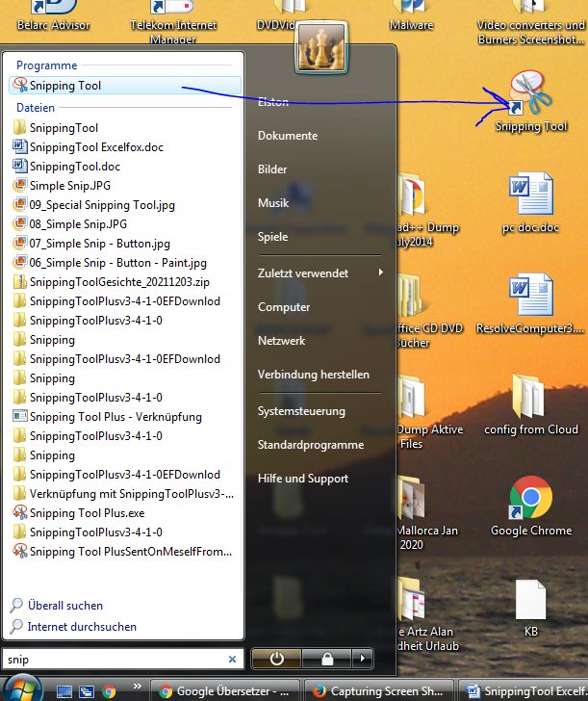588x701 pixels.
Task: Open Spiele from Start menu
Action: click(272, 237)
